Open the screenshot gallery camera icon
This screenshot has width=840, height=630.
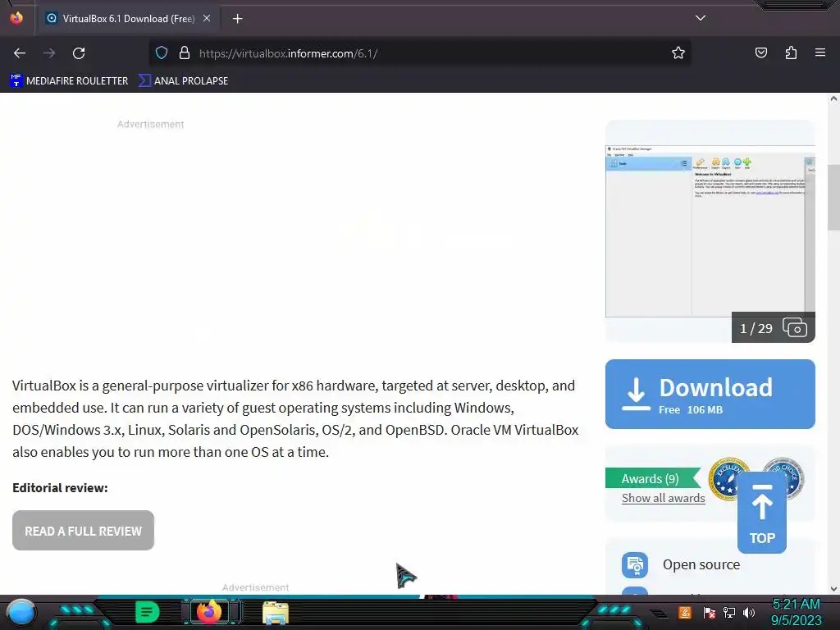click(x=794, y=327)
